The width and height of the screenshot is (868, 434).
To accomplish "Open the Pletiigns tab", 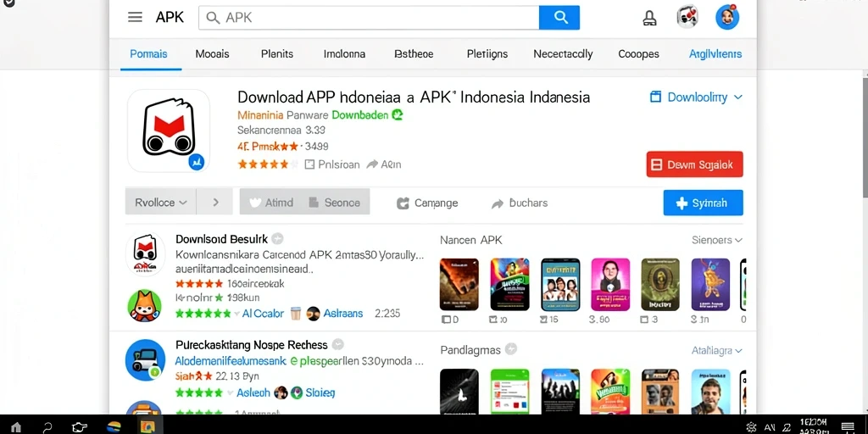I will (x=487, y=54).
